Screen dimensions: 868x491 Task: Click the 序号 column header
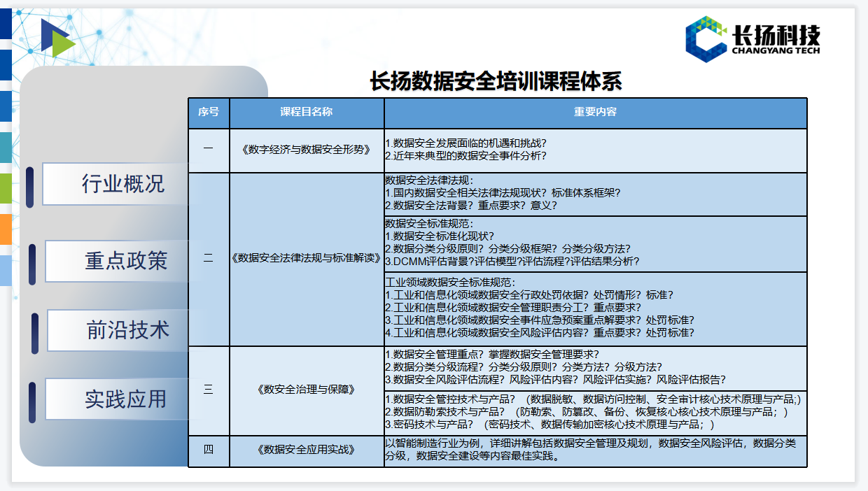tap(209, 113)
